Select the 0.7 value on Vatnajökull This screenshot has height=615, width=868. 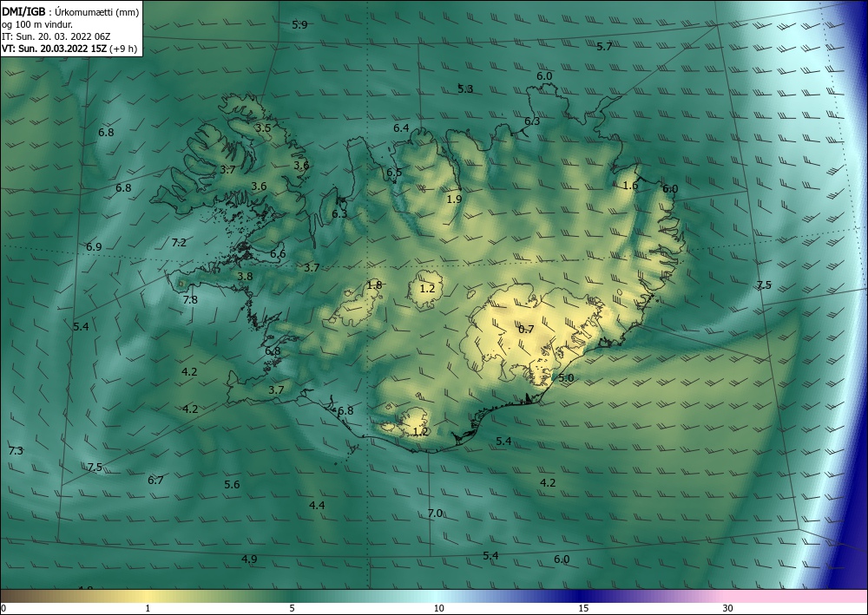527,329
